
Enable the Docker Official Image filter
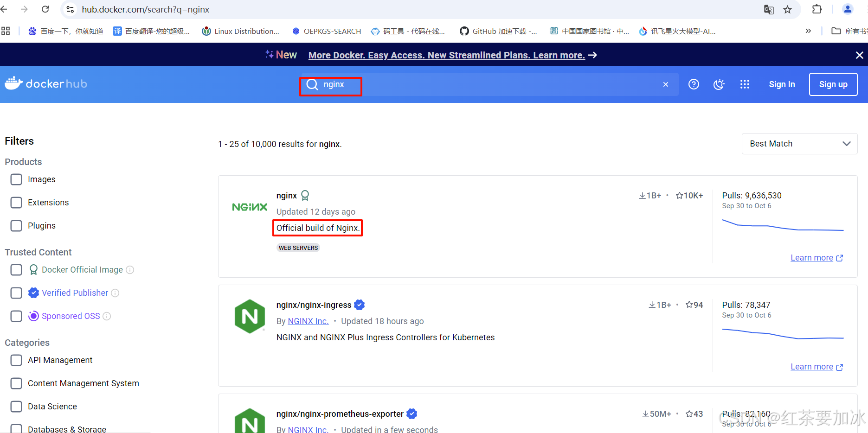16,270
